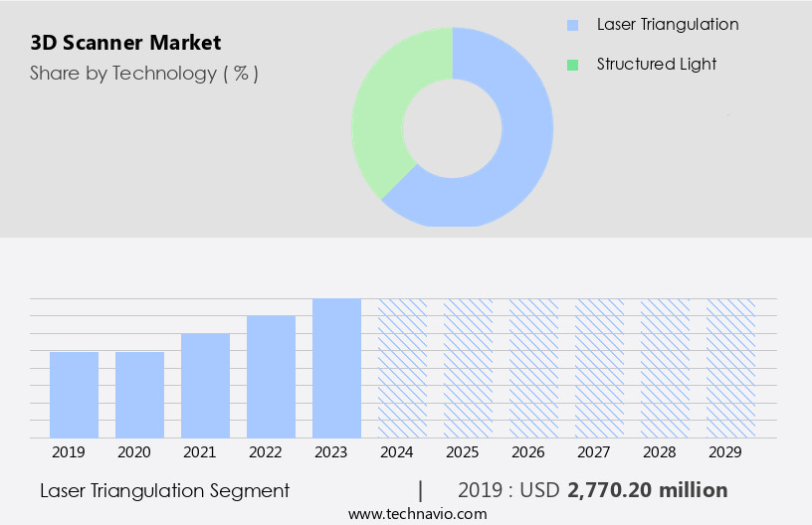
Task: Click the 2025 year label on the axis
Action: point(462,452)
